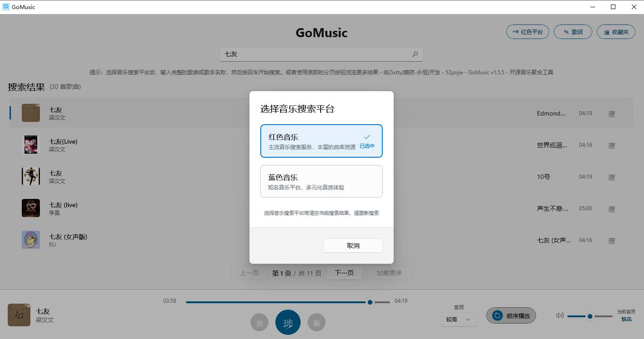Click the speaker volume icon
644x339 pixels.
tap(560, 316)
